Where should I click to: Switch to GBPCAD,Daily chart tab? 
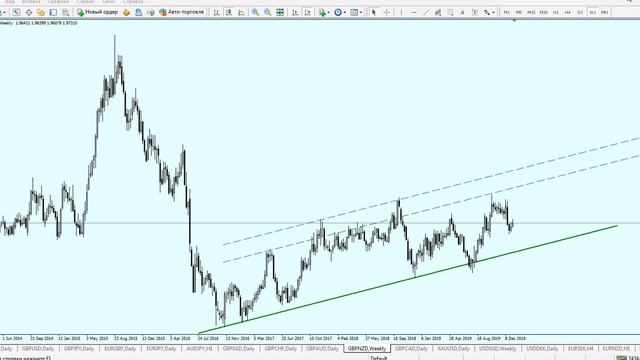coord(411,349)
